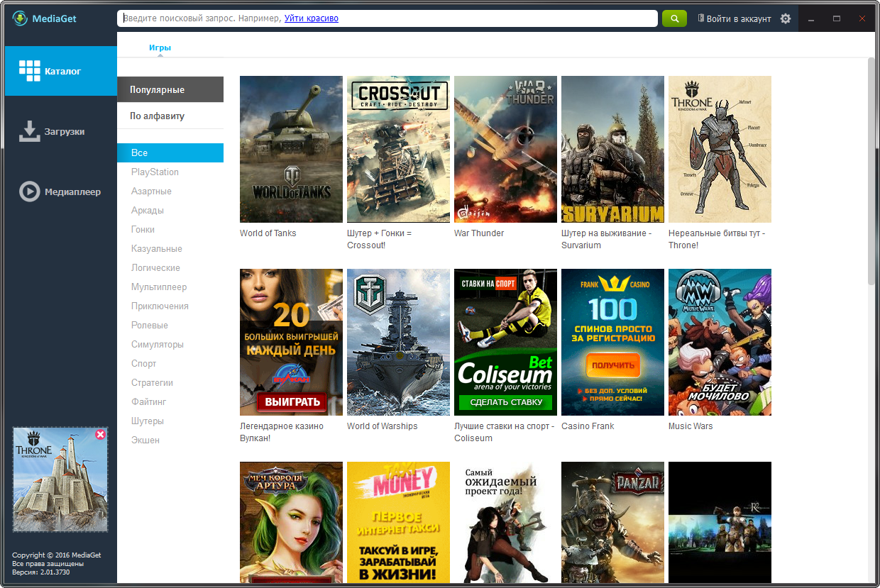
Task: Select the Экшен category
Action: coord(145,440)
